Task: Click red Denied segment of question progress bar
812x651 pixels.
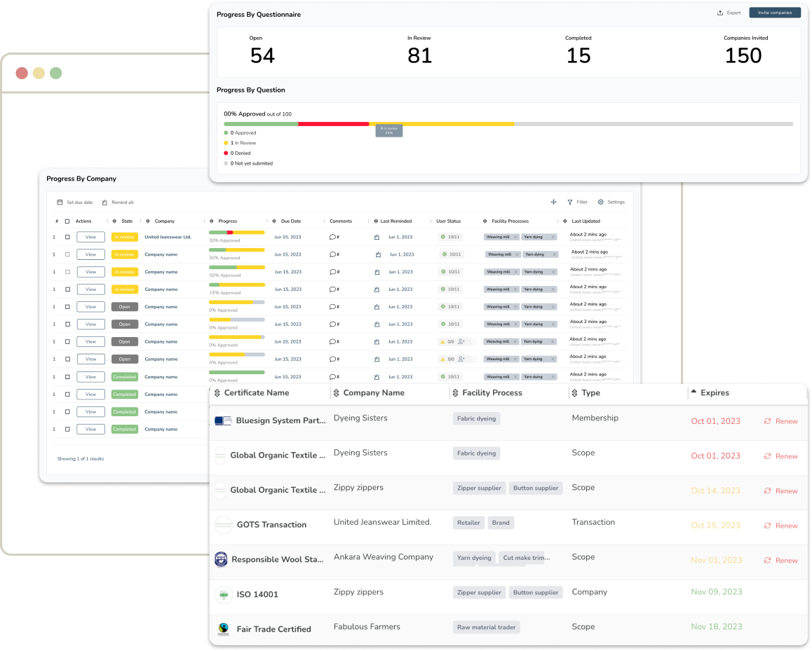Action: point(334,124)
